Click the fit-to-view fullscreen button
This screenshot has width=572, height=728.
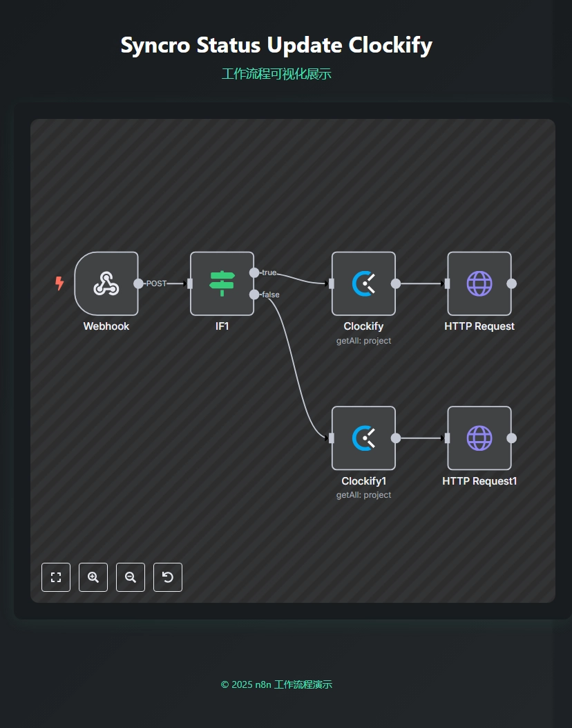coord(56,577)
